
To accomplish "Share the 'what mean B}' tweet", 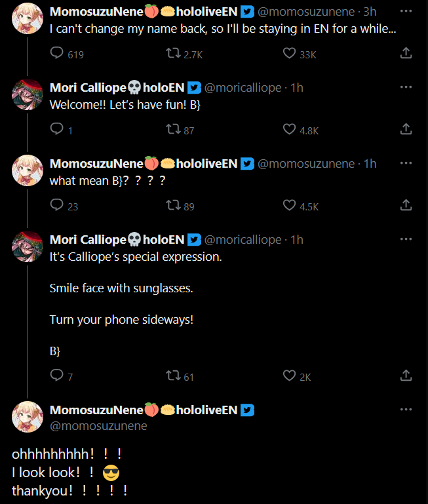I will [x=406, y=205].
